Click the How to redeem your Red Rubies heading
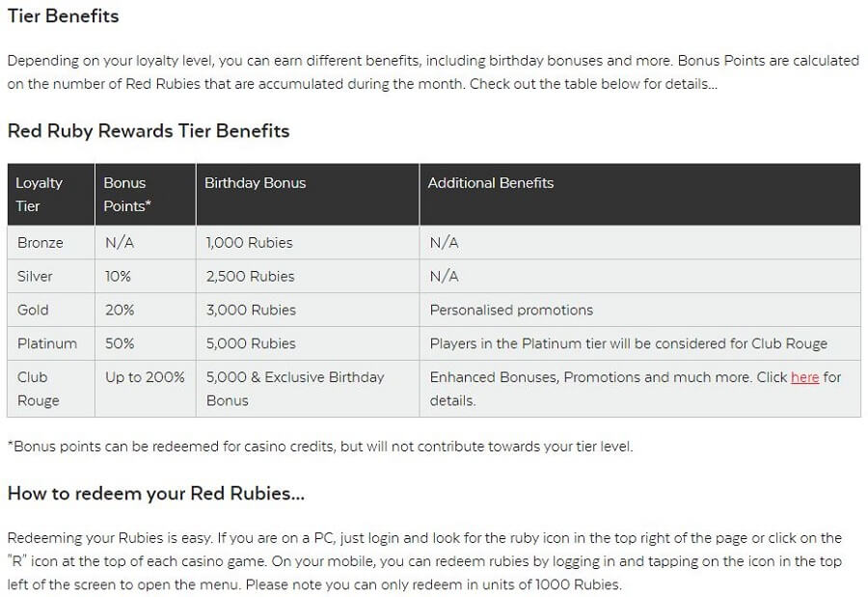The width and height of the screenshot is (868, 597). (156, 494)
